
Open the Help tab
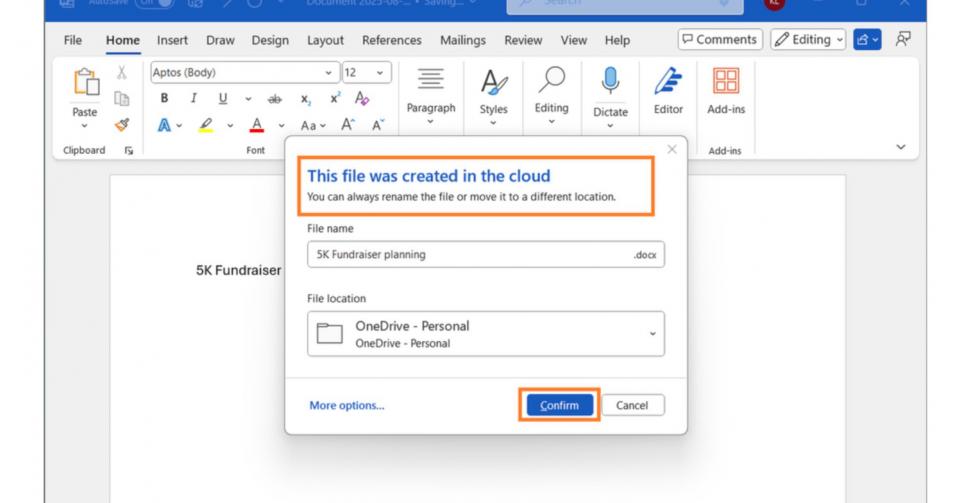pyautogui.click(x=617, y=40)
